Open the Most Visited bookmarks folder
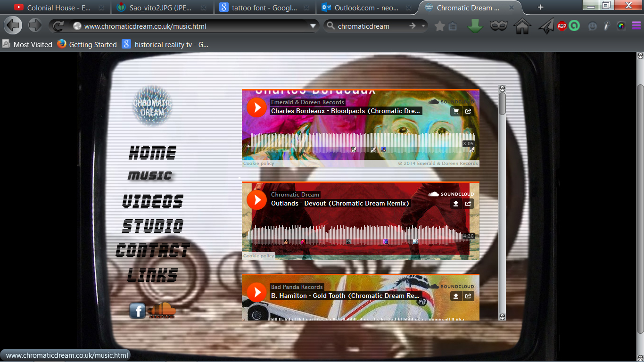This screenshot has width=644, height=362. pos(27,44)
